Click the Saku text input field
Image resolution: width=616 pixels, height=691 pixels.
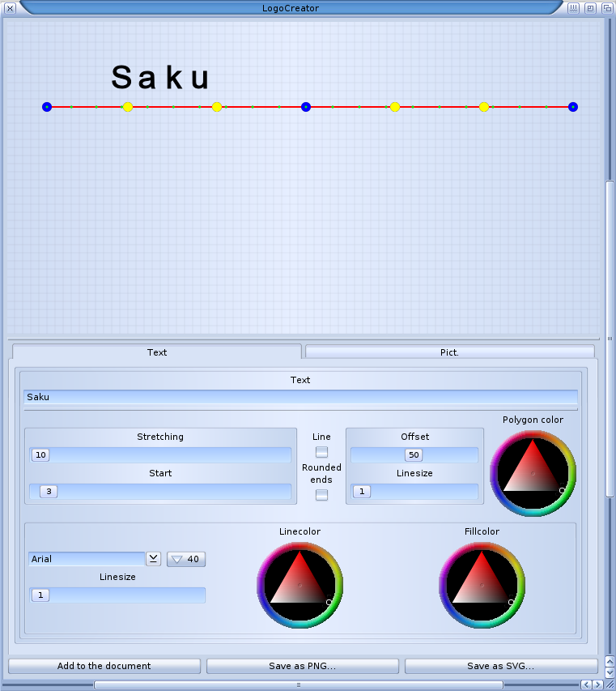point(301,397)
